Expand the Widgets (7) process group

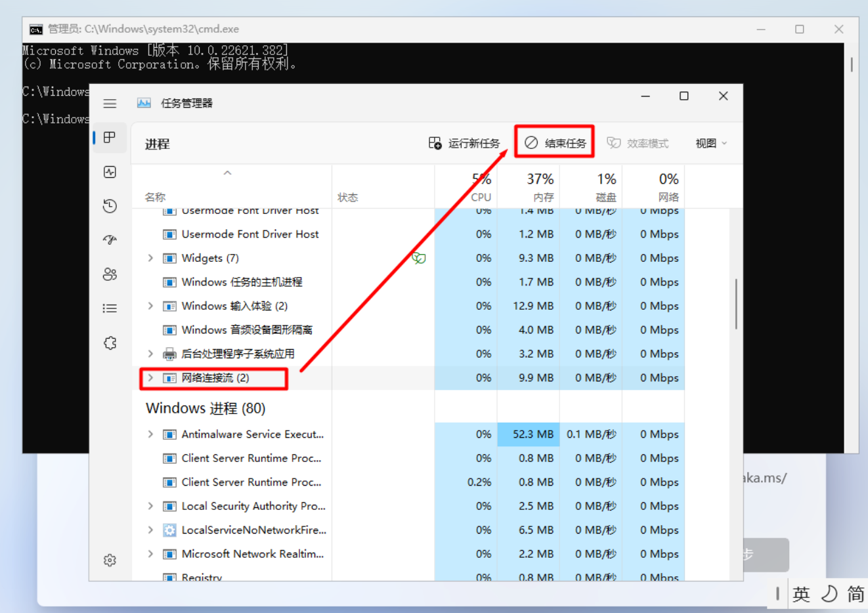pyautogui.click(x=150, y=258)
